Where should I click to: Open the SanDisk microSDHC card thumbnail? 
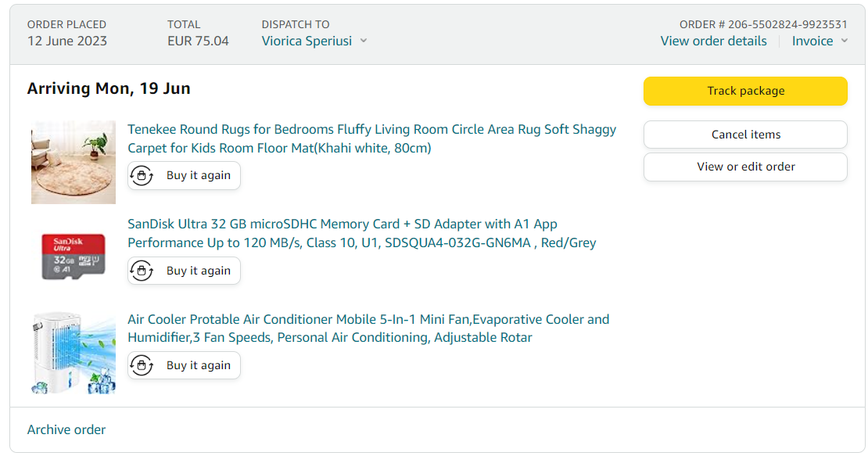click(74, 257)
